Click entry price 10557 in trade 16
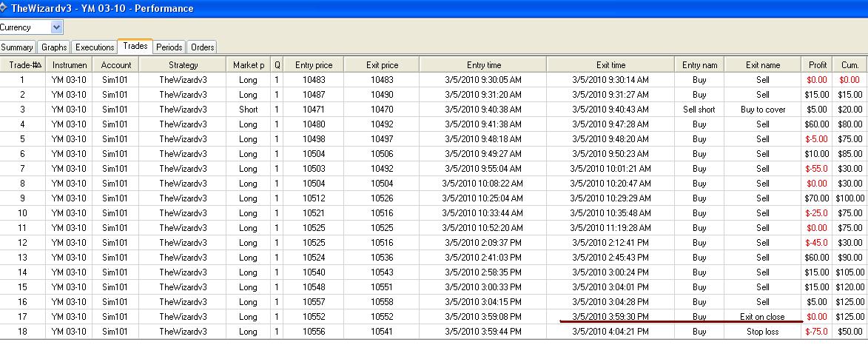868x345 pixels. (314, 302)
